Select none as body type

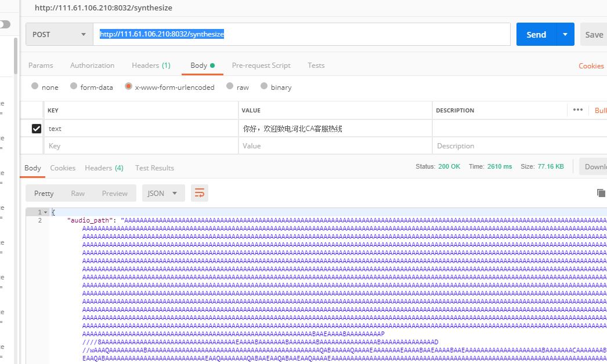[35, 86]
